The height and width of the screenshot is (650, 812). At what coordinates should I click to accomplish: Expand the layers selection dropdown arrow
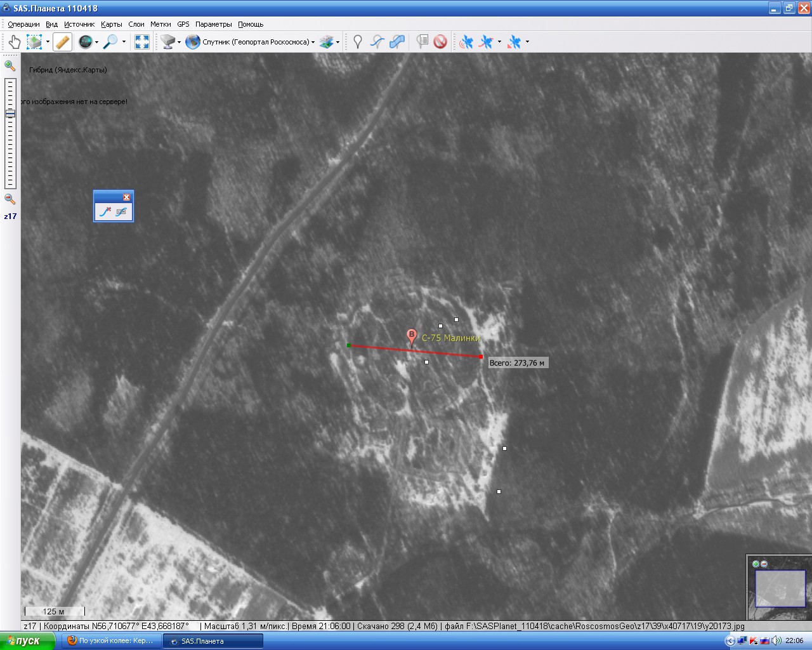(x=337, y=43)
